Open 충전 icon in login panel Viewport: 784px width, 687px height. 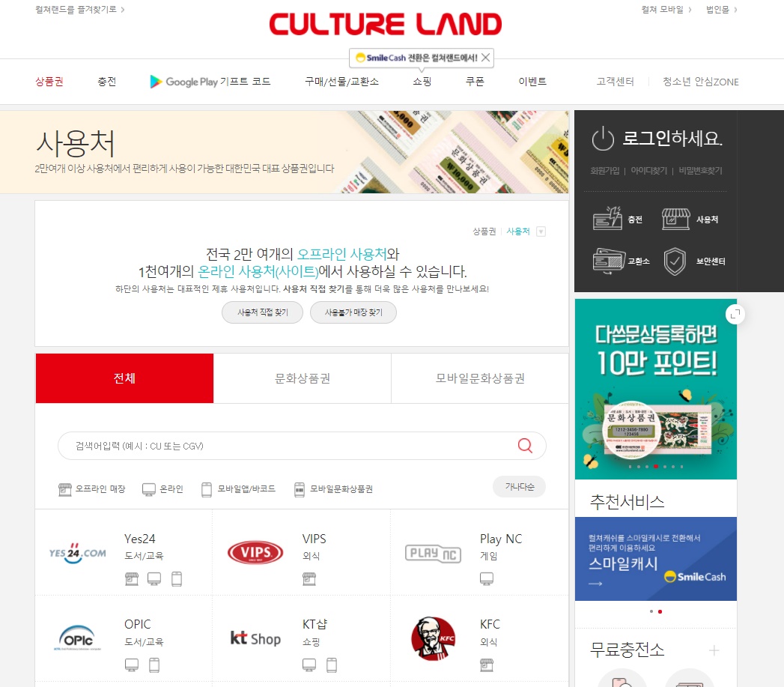pos(607,218)
